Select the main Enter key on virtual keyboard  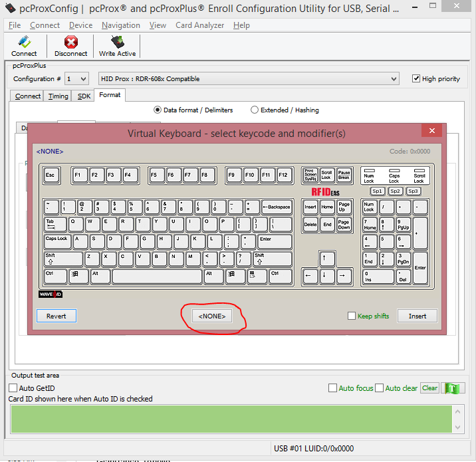click(x=275, y=242)
